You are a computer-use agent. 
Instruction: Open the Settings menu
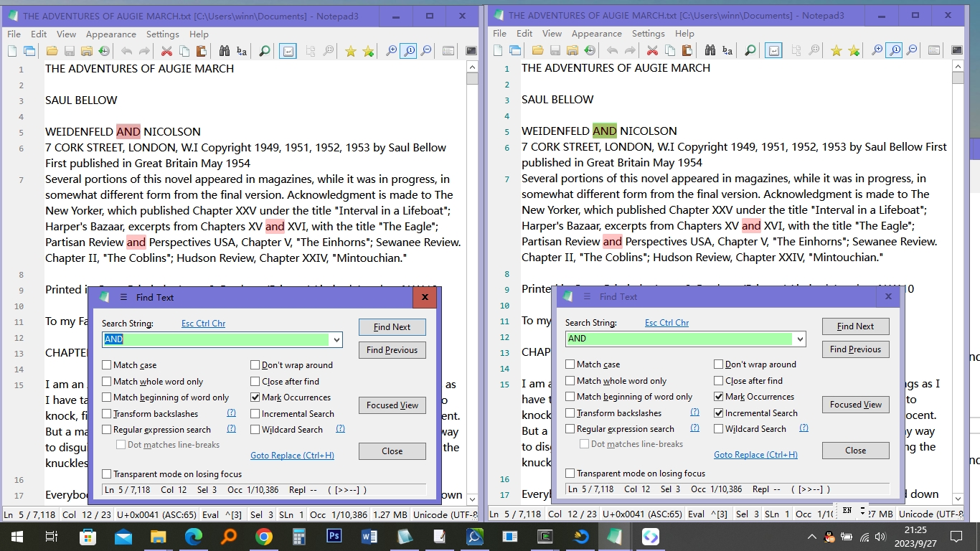click(x=162, y=34)
